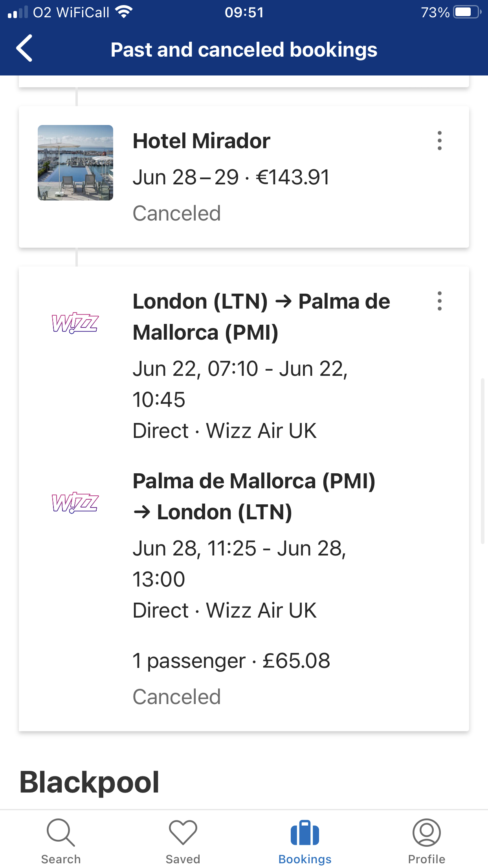
Task: Tap Wizz Air logo for outbound flight
Action: (75, 323)
